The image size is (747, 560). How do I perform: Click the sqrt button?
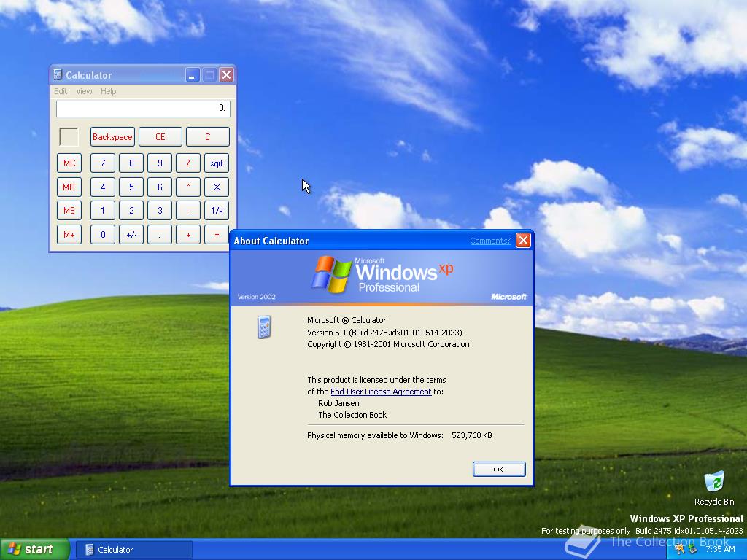[217, 163]
